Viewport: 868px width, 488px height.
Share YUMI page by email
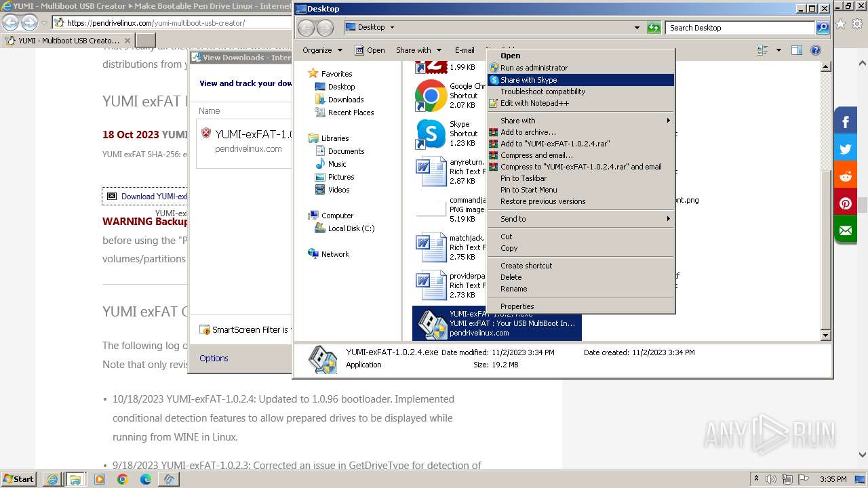click(846, 230)
